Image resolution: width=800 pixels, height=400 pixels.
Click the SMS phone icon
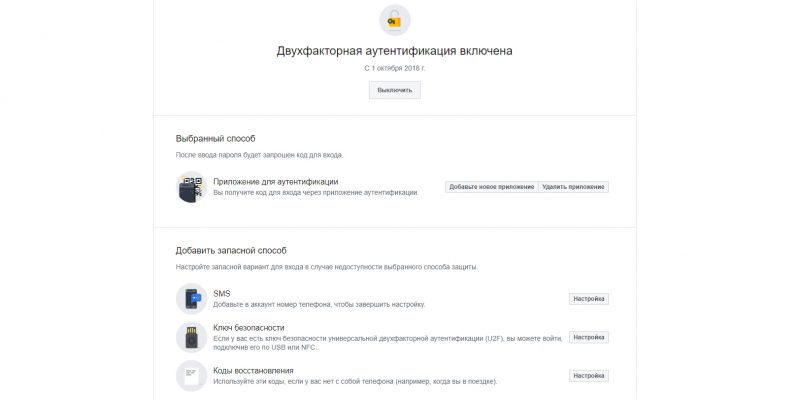(x=191, y=298)
